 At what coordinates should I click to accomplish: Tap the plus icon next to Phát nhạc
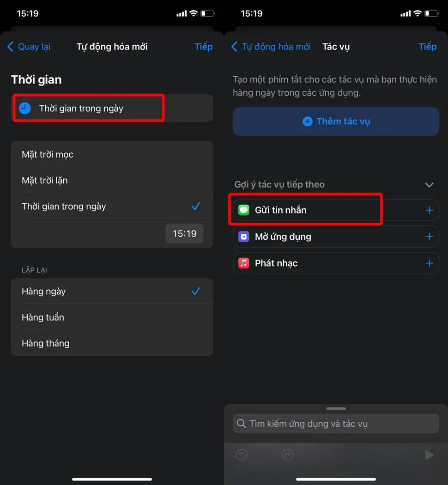tap(429, 263)
